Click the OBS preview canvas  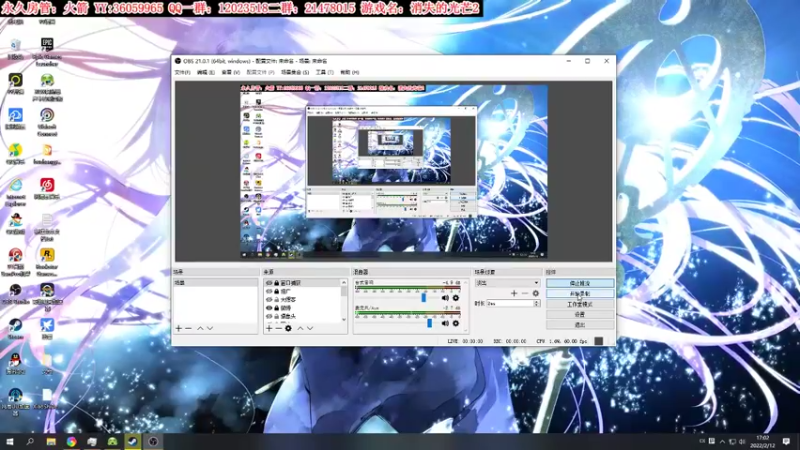[394, 171]
